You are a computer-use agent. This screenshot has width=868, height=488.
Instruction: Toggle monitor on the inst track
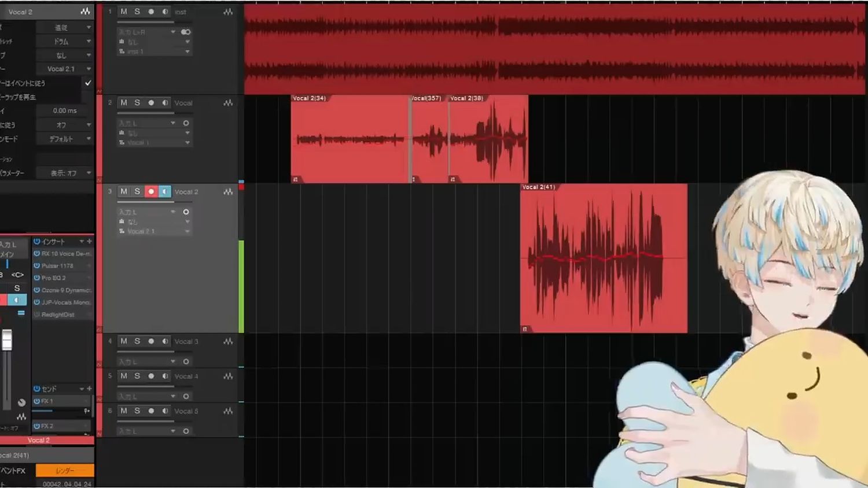[x=165, y=12]
